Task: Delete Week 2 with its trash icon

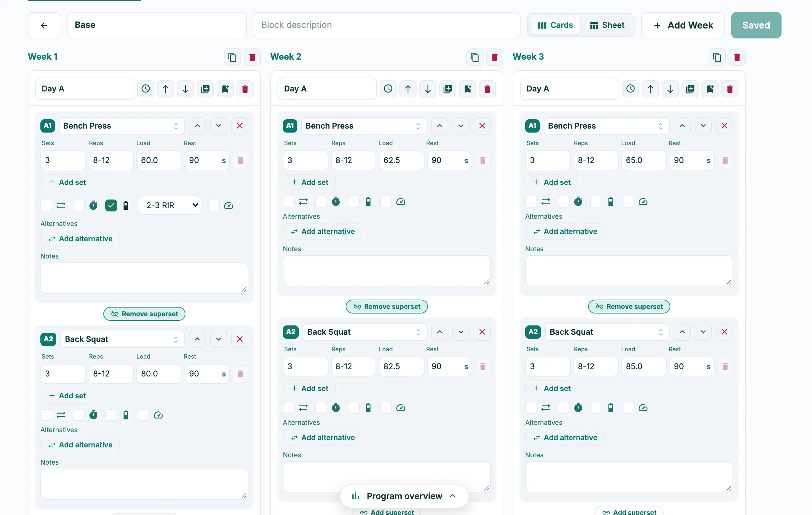Action: click(494, 57)
